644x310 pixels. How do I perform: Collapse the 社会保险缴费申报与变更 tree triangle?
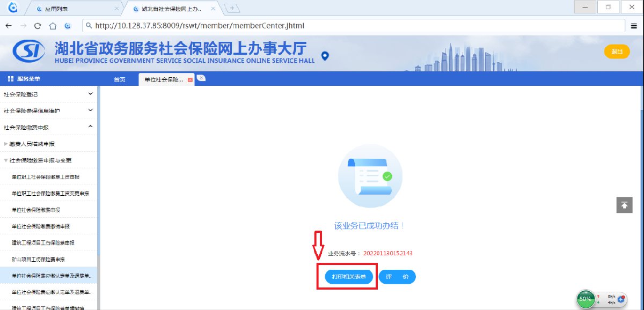tap(6, 160)
